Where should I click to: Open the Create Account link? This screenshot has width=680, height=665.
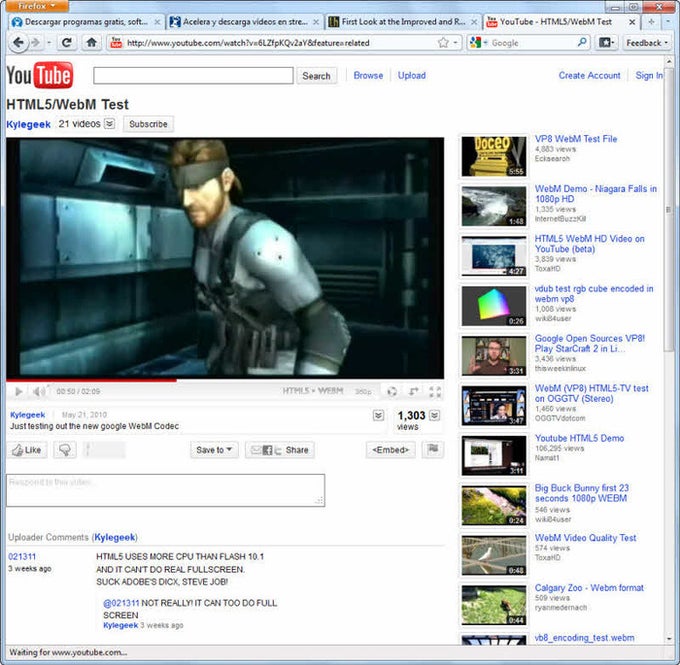click(x=589, y=75)
